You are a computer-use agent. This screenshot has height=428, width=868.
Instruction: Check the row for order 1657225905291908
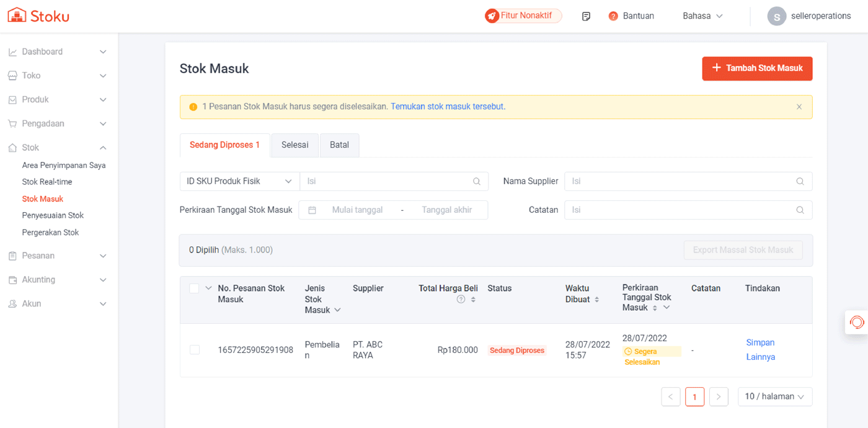[x=195, y=350]
